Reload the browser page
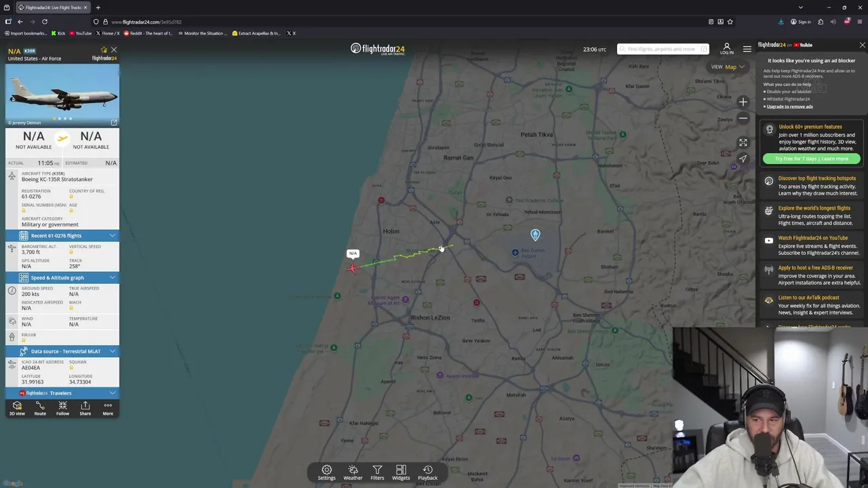868x488 pixels. [45, 22]
